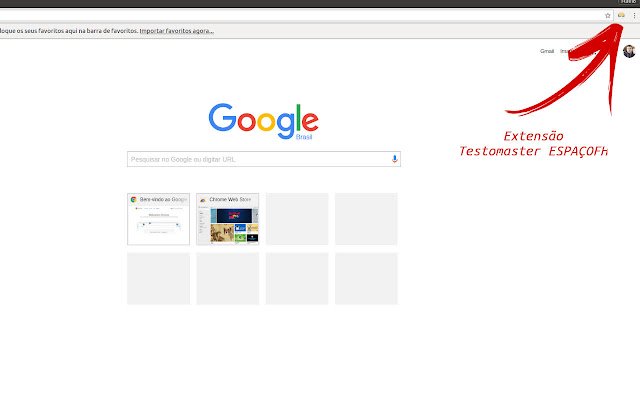Open the Google account avatar
Screen dimensions: 640x400
[629, 51]
